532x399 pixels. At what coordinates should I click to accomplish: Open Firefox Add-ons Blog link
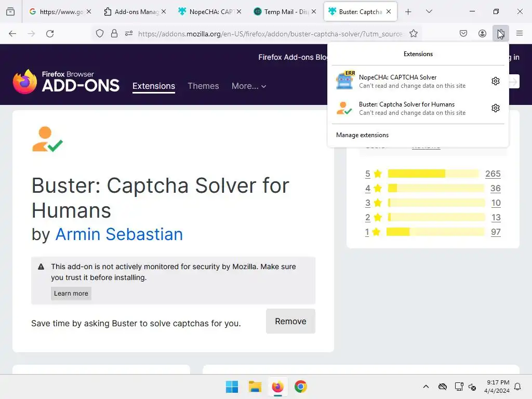click(x=293, y=57)
